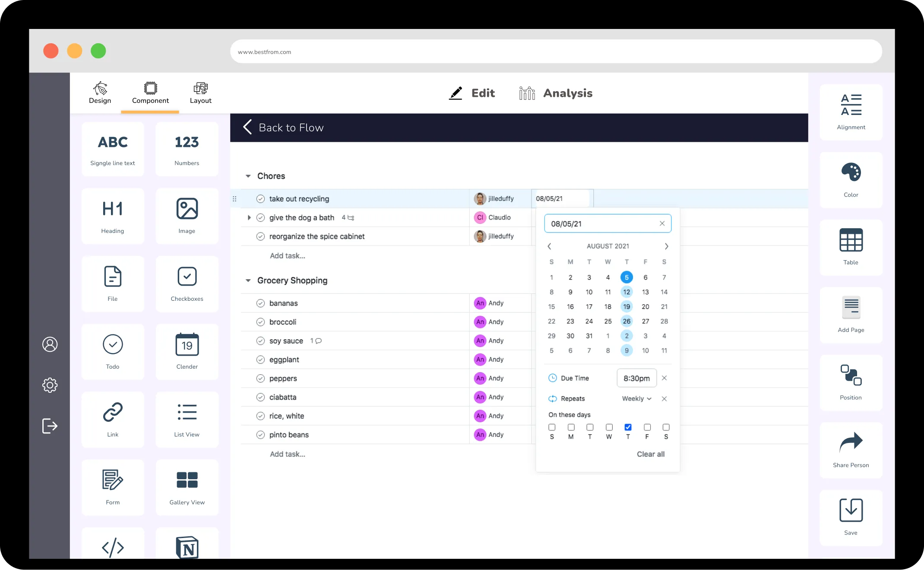This screenshot has width=924, height=570.
Task: Click the 8:30pm due time field
Action: [x=636, y=378]
